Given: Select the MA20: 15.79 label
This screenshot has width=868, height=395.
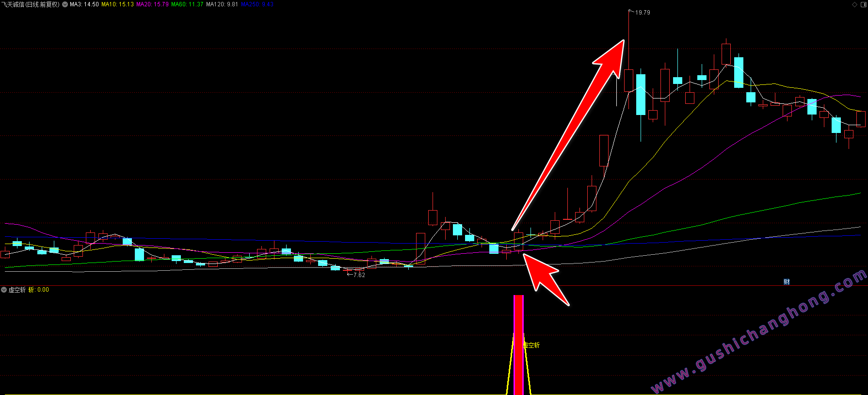Looking at the screenshot, I should (152, 4).
